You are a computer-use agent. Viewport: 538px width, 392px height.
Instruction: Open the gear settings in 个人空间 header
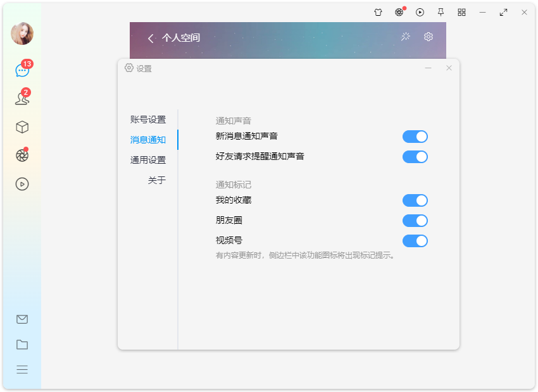pyautogui.click(x=429, y=36)
